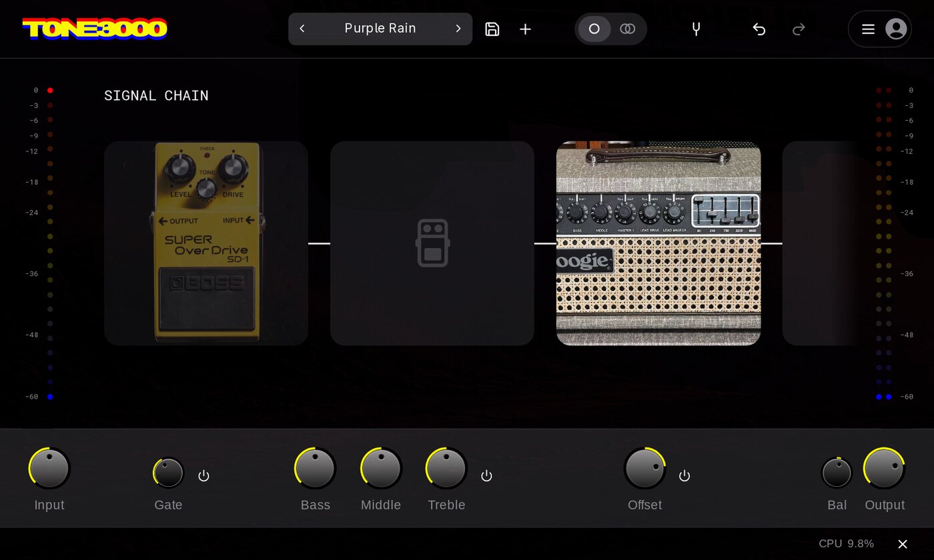This screenshot has height=560, width=934.
Task: Select the Boss Super OverDrive SD-1 pedal
Action: pyautogui.click(x=206, y=243)
